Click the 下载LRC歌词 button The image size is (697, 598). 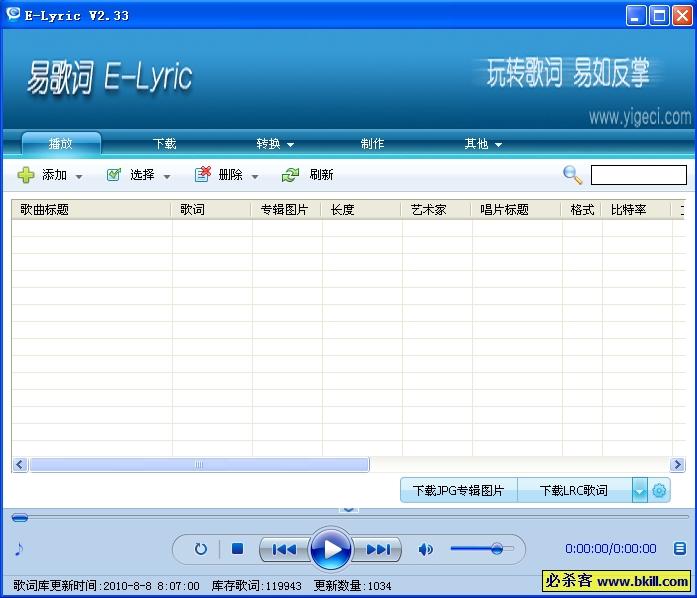coord(574,490)
